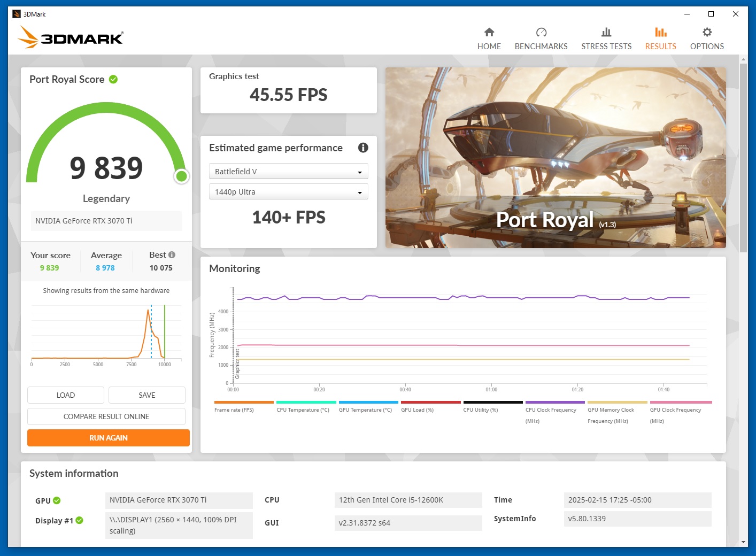Screen dimensions: 756x556
Task: Click COMPARE RESULT ONLINE button
Action: [106, 416]
